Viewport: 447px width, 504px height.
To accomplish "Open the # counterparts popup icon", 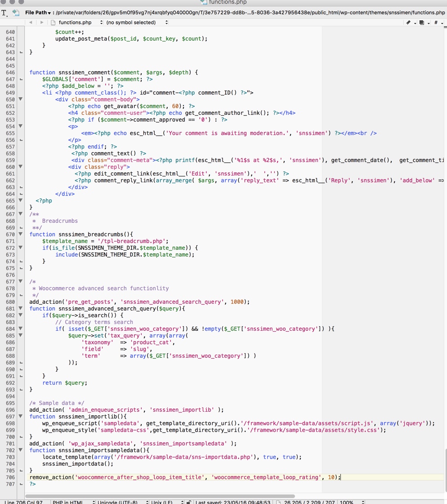I will tap(437, 22).
